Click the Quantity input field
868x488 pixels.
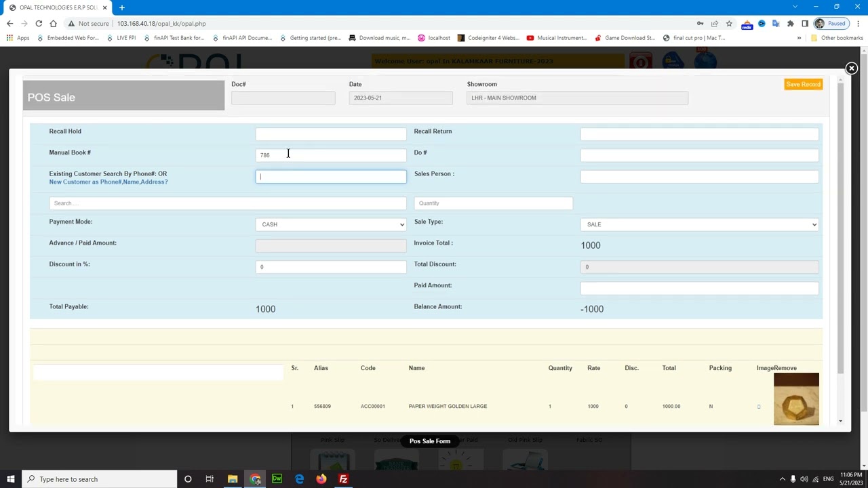click(493, 203)
